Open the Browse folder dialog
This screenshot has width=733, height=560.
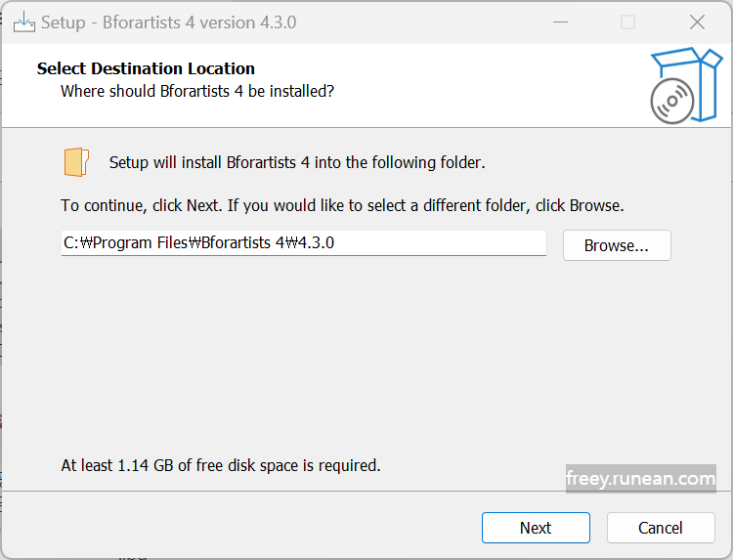(x=617, y=245)
